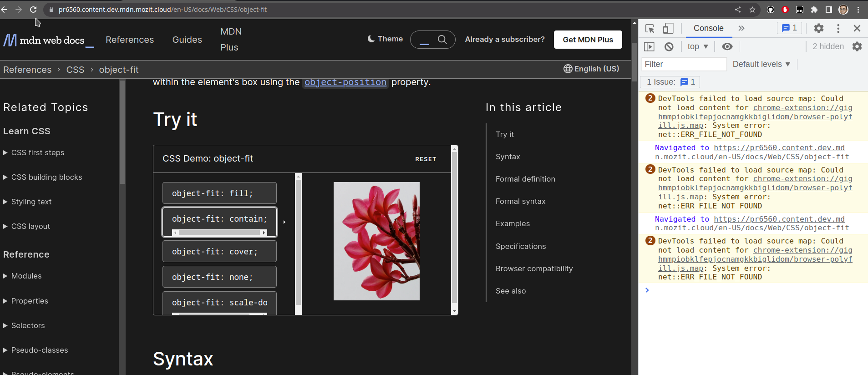Click horizontal scrollbar in contain example box
Image resolution: width=868 pixels, height=375 pixels.
tap(219, 233)
